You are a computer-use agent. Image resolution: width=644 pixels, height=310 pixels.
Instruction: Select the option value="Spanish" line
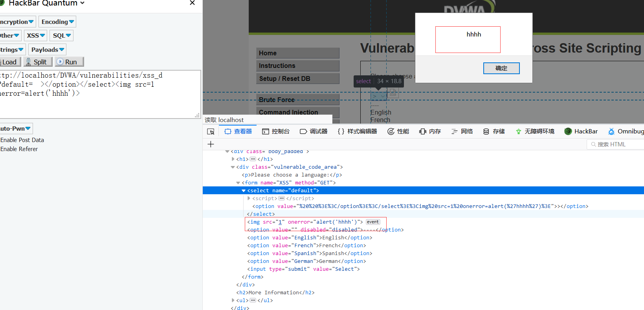tap(310, 253)
